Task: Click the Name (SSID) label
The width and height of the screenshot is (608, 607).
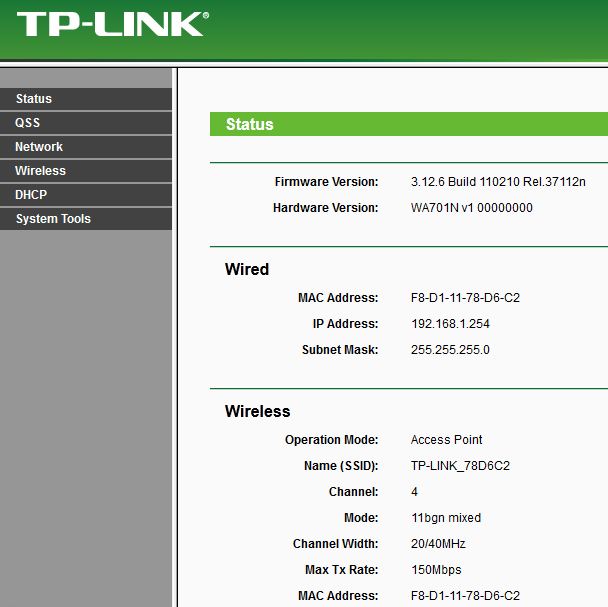Action: tap(341, 466)
